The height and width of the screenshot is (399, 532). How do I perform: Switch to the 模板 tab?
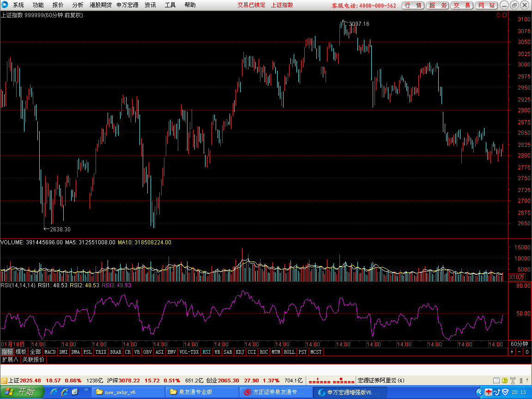(21, 352)
